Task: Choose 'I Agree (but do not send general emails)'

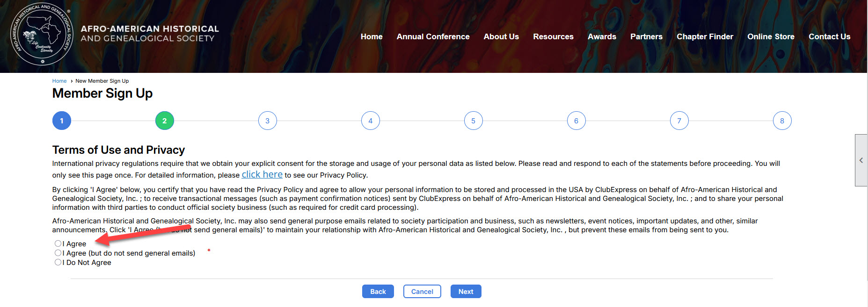Action: (x=58, y=253)
